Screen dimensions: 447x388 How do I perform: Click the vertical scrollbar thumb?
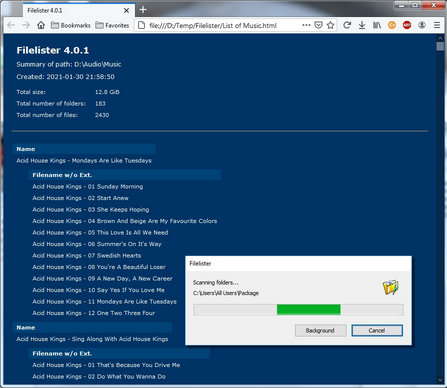(x=440, y=46)
